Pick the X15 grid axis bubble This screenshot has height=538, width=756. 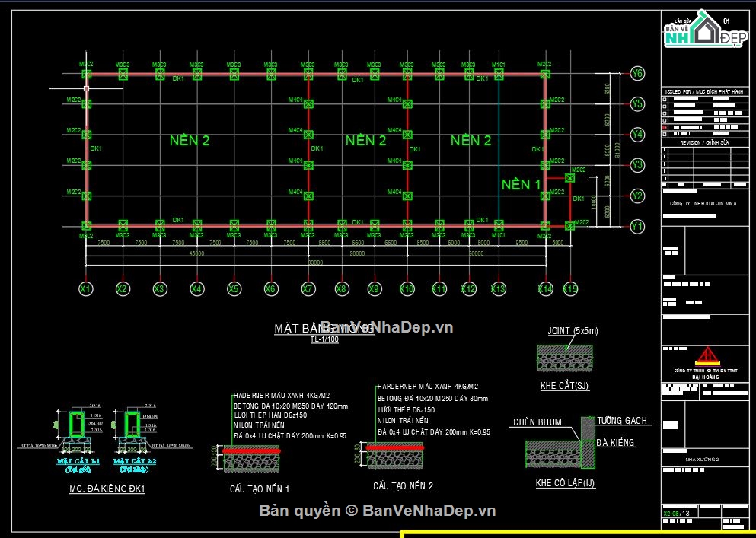pyautogui.click(x=570, y=289)
